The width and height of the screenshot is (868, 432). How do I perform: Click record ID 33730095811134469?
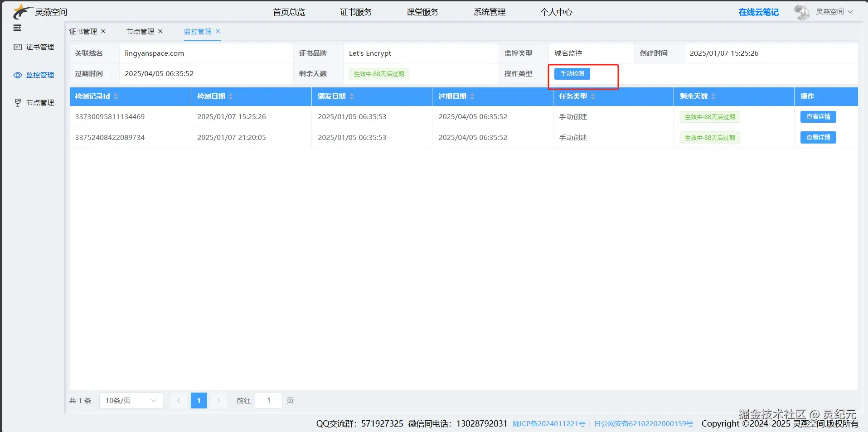(110, 117)
